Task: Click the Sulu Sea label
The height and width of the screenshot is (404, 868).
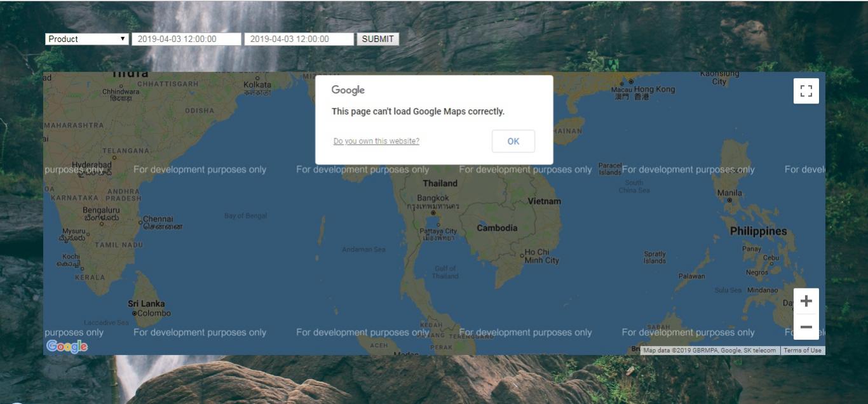Action: [x=728, y=290]
